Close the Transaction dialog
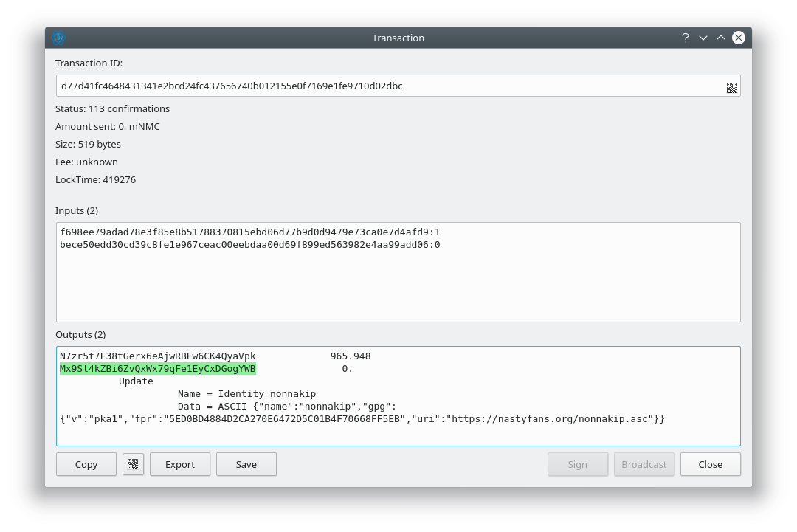Viewport: 797px width, 532px height. coord(710,464)
